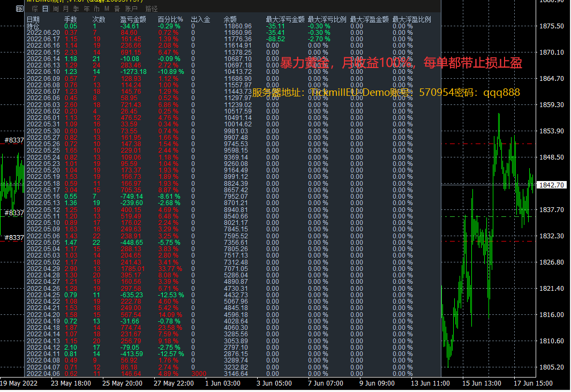Click the 1875.50 price axis label

pyautogui.click(x=551, y=26)
